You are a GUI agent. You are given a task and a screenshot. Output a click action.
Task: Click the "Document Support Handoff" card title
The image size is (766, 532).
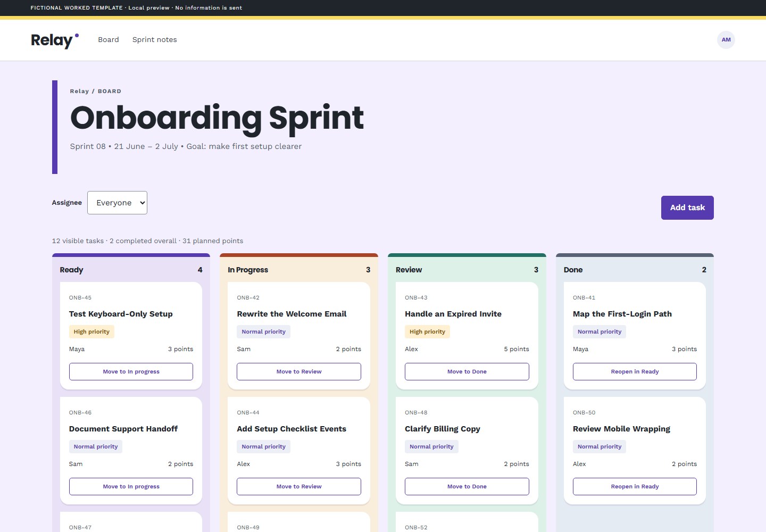coord(123,429)
